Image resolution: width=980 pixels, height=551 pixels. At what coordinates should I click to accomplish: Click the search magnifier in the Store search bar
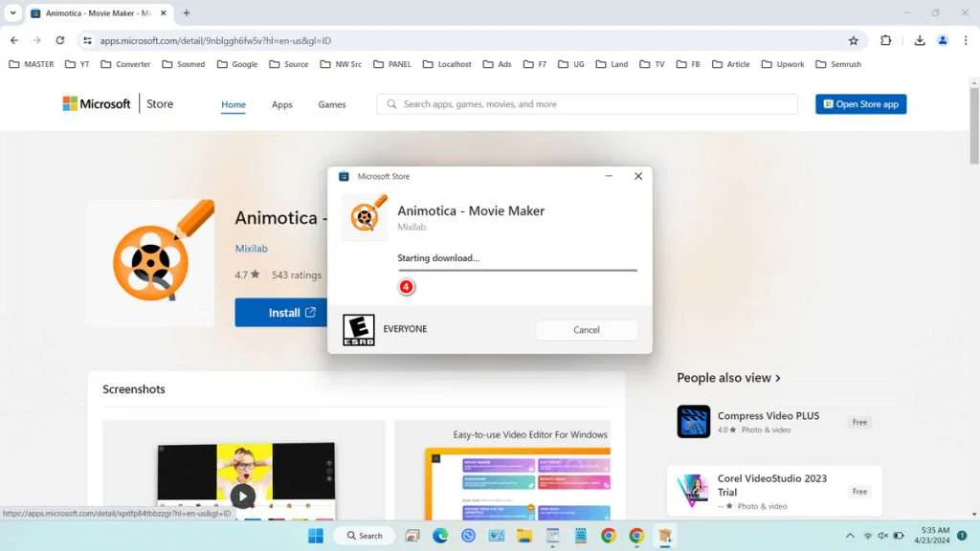(x=390, y=103)
